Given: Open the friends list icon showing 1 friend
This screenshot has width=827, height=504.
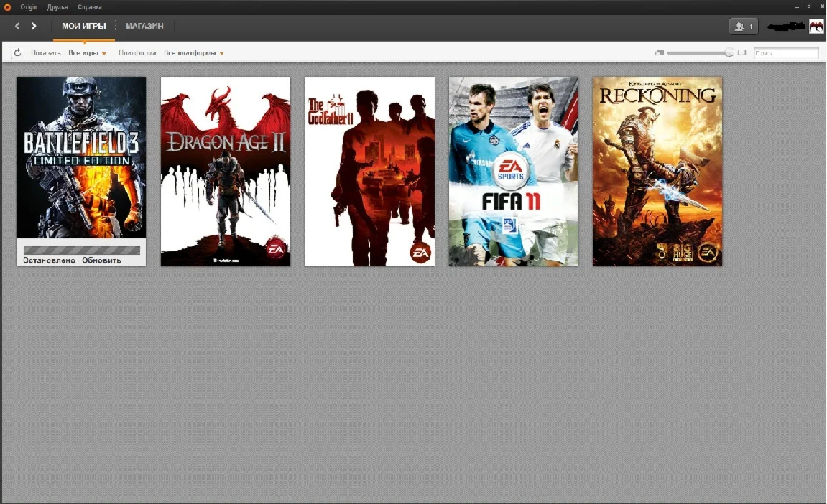Looking at the screenshot, I should (x=743, y=26).
